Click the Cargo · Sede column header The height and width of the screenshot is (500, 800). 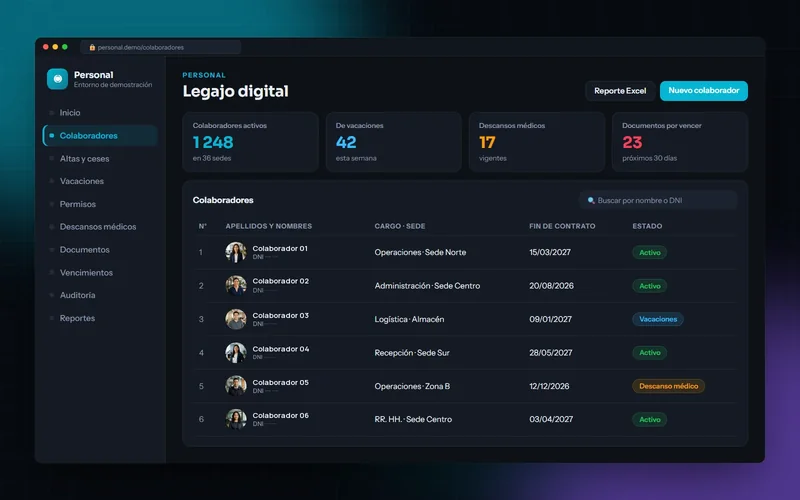[400, 226]
